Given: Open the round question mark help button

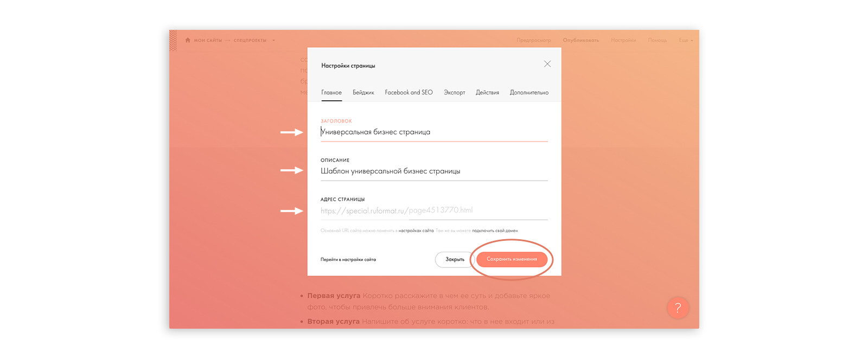Looking at the screenshot, I should point(678,308).
